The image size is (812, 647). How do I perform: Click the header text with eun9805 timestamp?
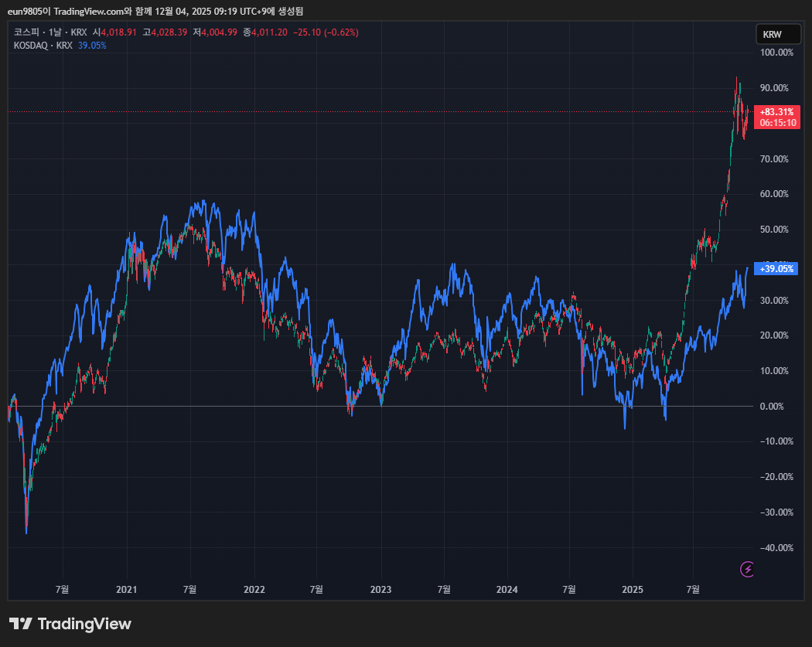click(155, 11)
